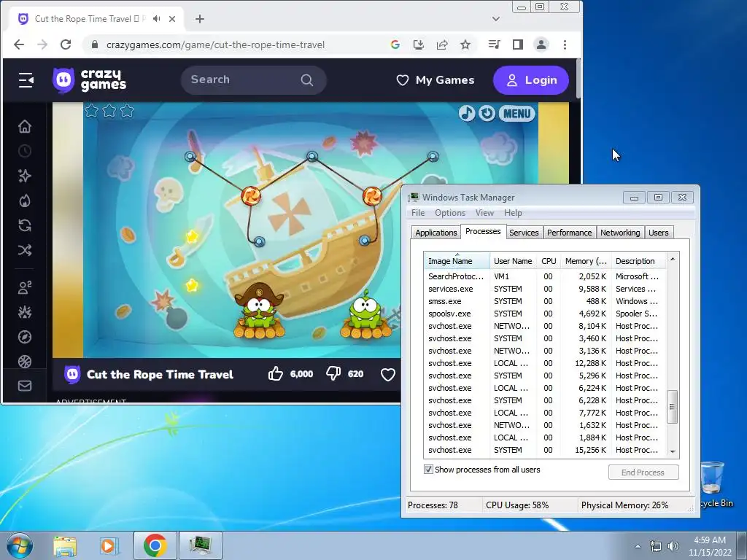Screen dimensions: 747x560
Task: Open the in-game MENU button
Action: (x=517, y=113)
